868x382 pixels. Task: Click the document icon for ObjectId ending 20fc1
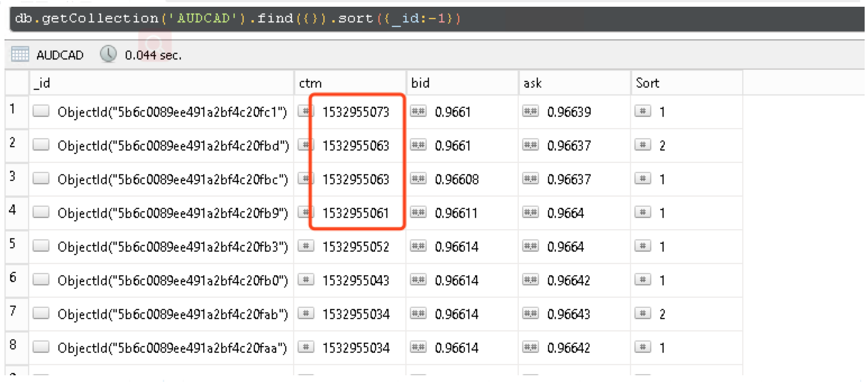[41, 112]
